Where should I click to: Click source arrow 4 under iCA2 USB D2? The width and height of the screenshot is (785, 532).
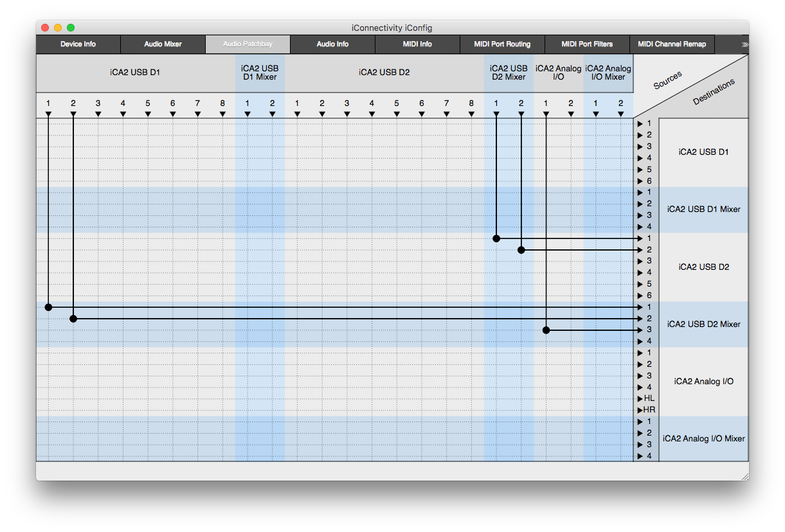click(372, 114)
